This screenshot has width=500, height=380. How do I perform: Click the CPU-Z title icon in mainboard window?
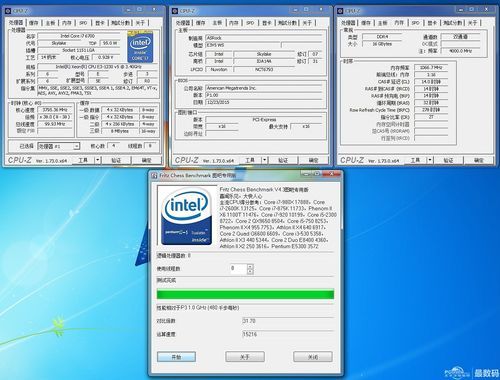click(175, 11)
